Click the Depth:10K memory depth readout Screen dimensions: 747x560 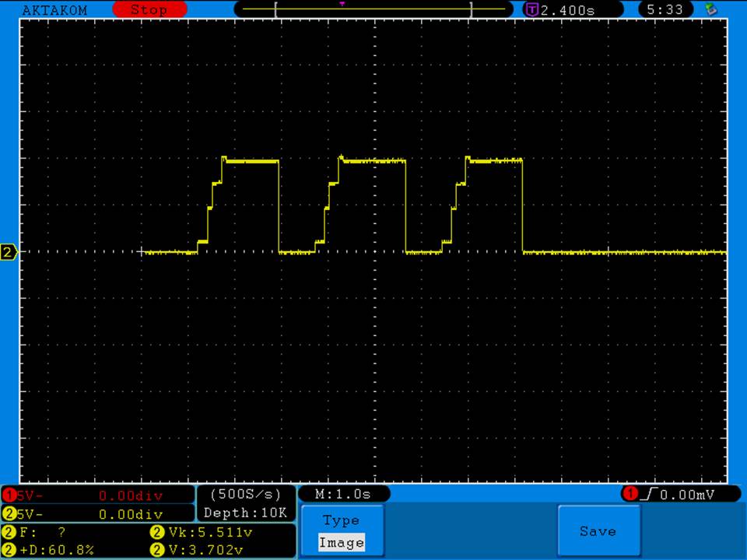[x=245, y=513]
